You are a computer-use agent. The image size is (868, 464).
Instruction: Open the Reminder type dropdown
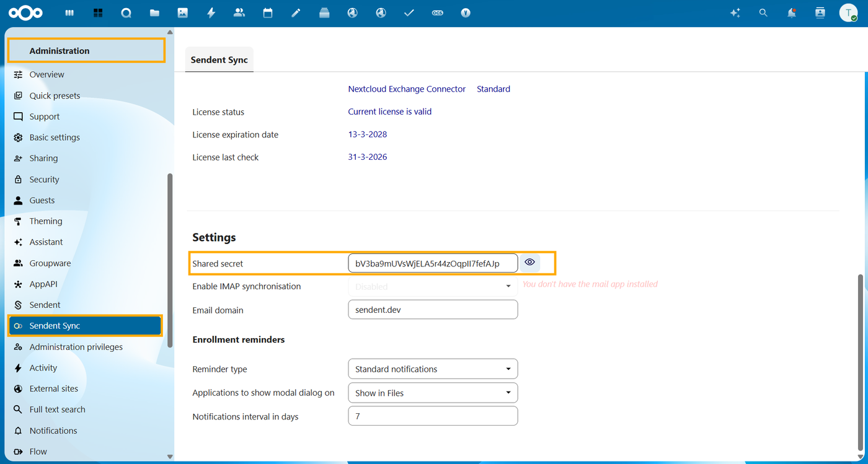point(433,369)
